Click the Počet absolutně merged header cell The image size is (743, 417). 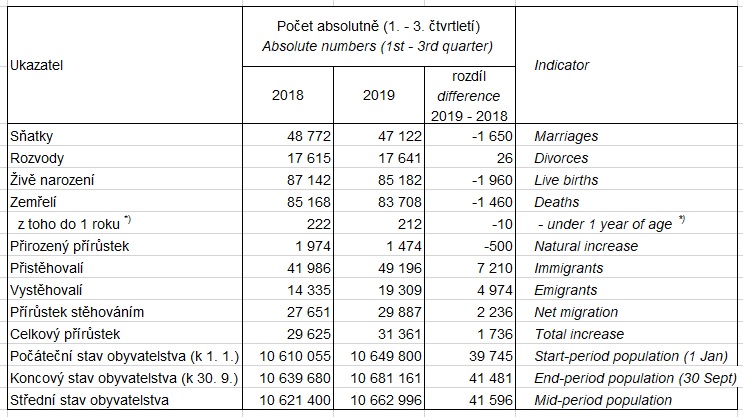point(379,36)
